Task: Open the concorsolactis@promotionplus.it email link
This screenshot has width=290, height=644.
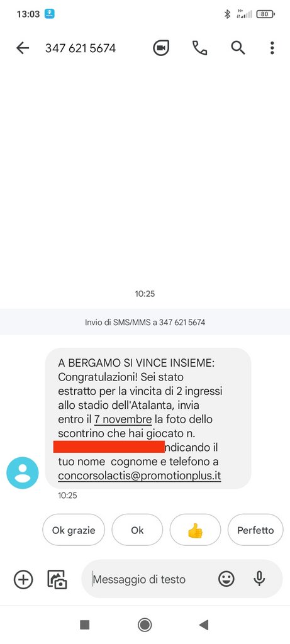Action: 140,476
